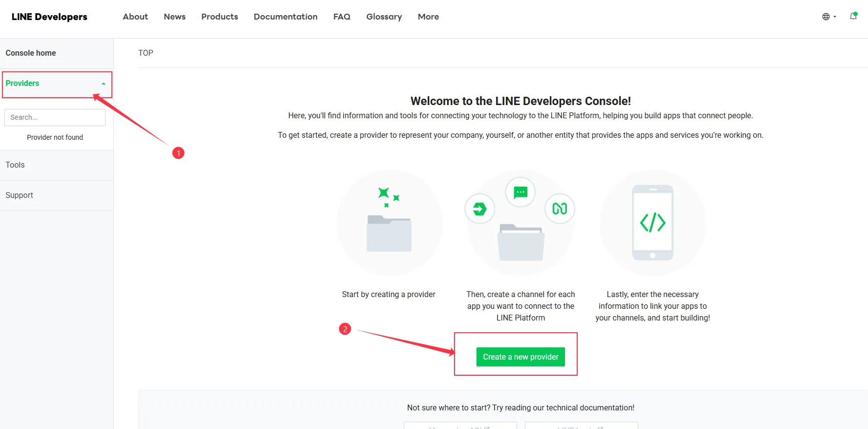Click the green login arrow icon

pyautogui.click(x=479, y=209)
